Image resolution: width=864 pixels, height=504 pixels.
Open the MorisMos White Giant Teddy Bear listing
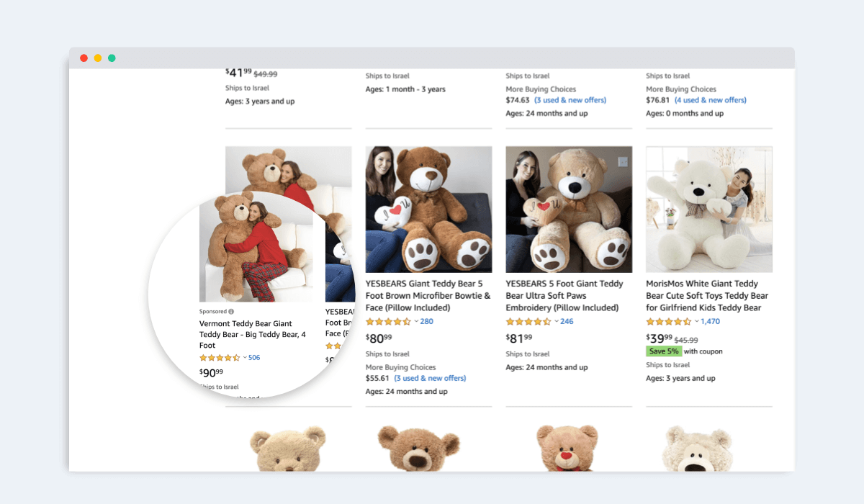click(x=707, y=295)
